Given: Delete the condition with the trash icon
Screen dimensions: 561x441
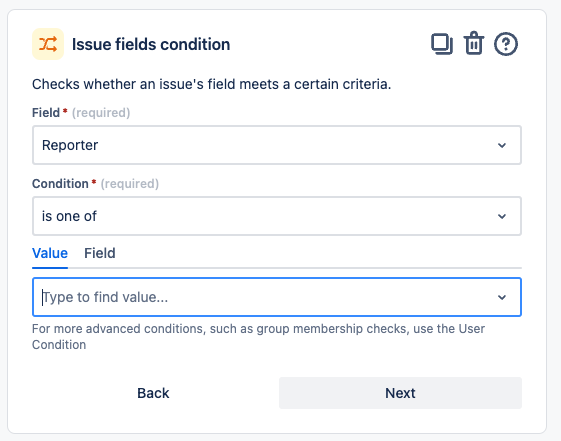Looking at the screenshot, I should pos(474,43).
